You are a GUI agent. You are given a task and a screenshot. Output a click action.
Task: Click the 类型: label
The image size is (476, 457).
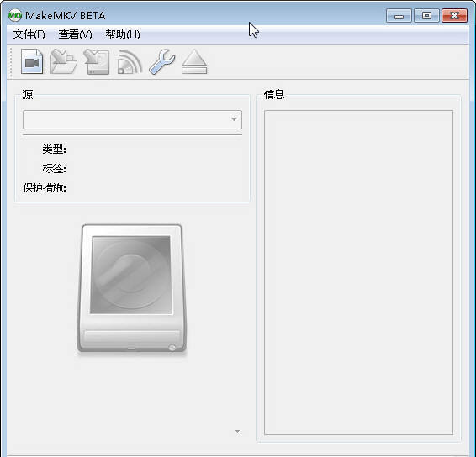point(54,150)
